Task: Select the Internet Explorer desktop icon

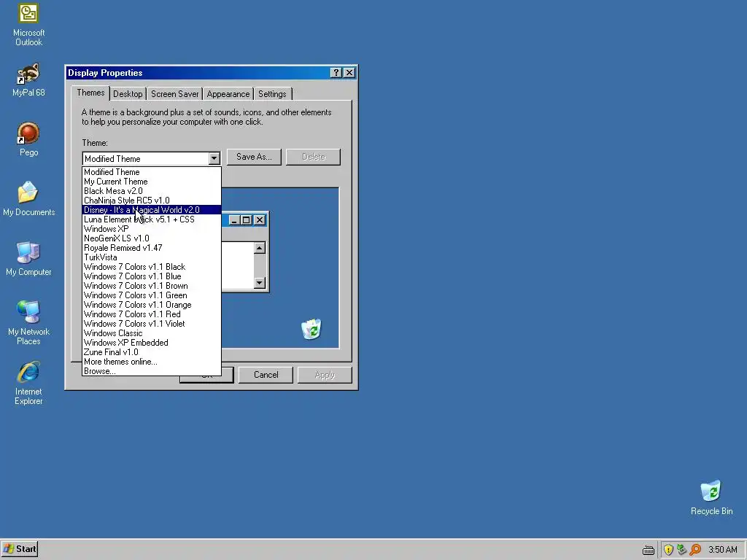Action: 28,383
